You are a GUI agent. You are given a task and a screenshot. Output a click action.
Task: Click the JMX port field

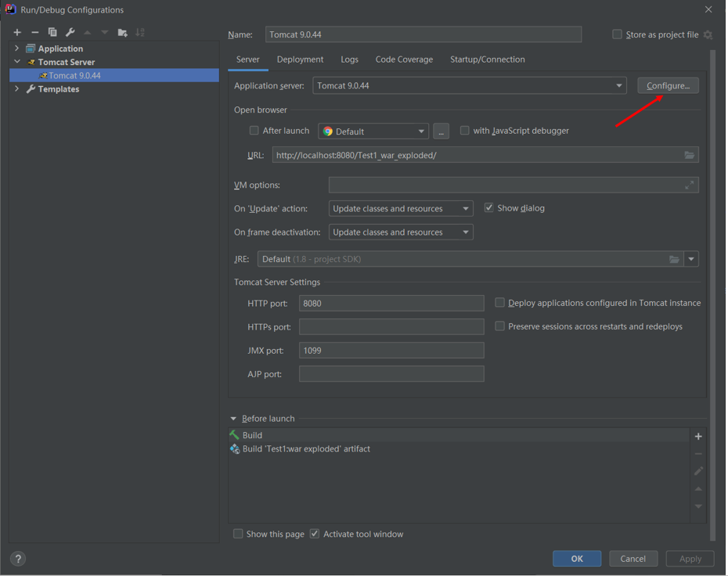[x=391, y=351]
